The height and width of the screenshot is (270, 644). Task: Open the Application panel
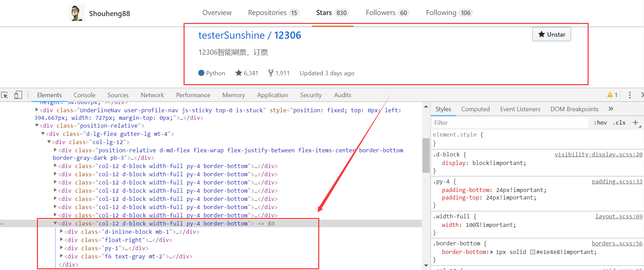272,95
